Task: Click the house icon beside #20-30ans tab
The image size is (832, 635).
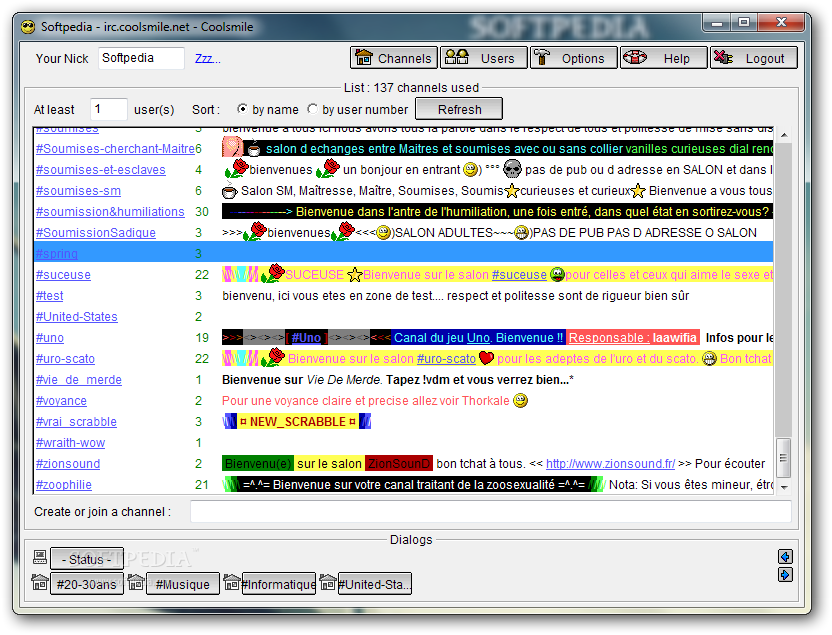Action: (40, 582)
